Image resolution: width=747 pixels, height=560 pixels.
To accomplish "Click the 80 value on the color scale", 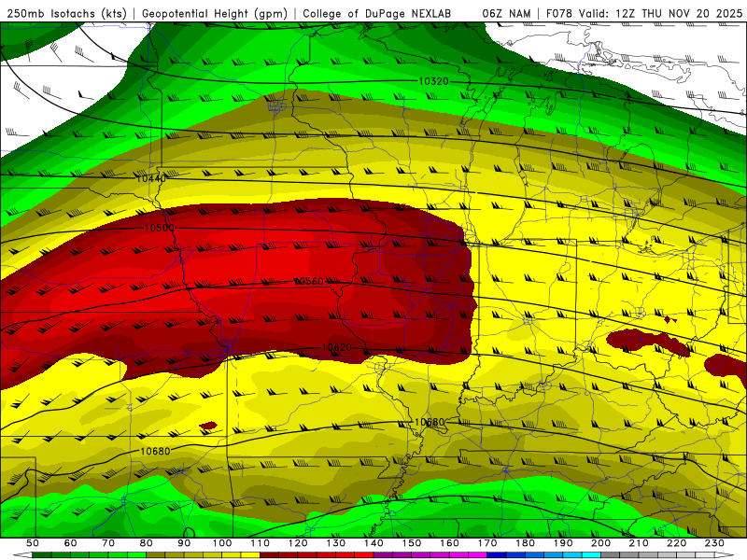I will pyautogui.click(x=147, y=543).
